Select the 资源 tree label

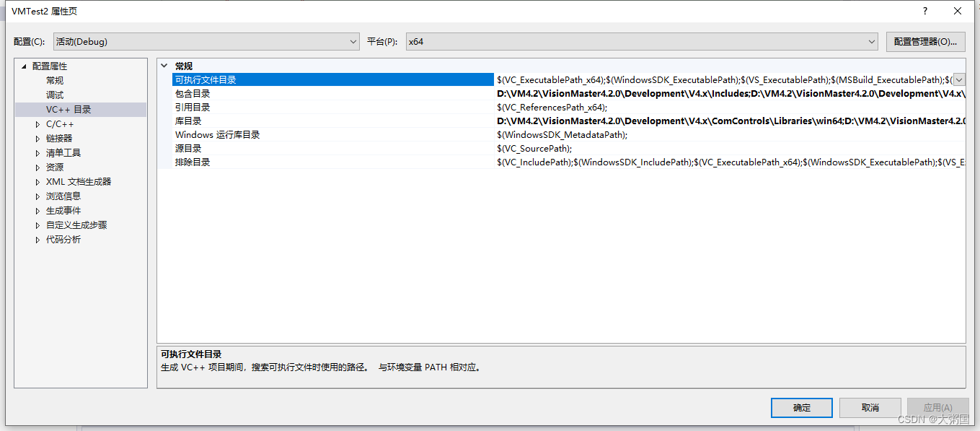click(x=55, y=167)
